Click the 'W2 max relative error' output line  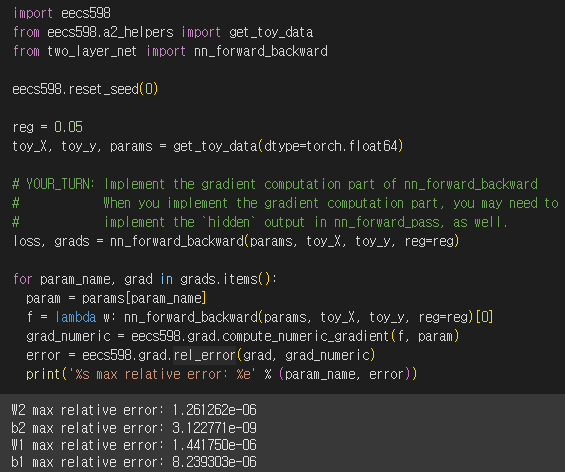pos(134,410)
